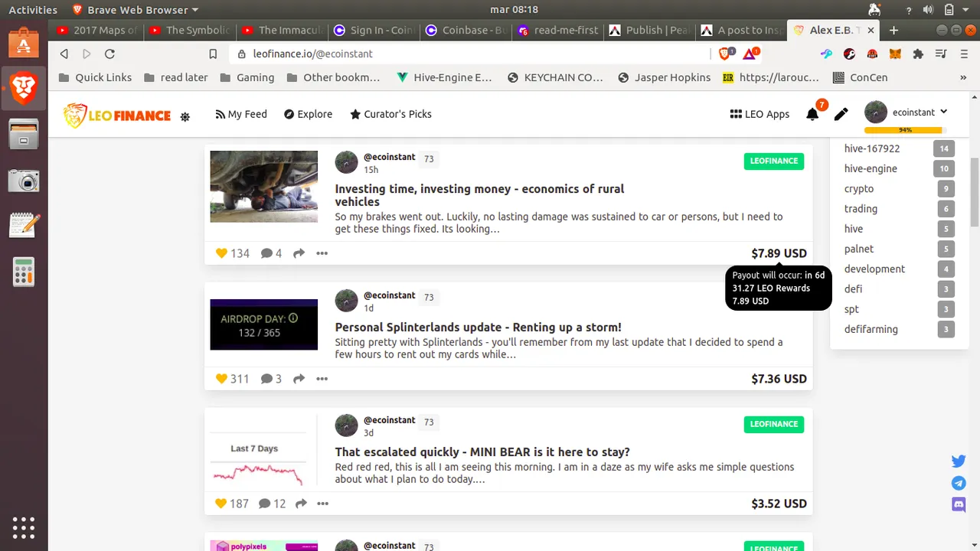Switch to the read-me-first tab

pyautogui.click(x=557, y=30)
